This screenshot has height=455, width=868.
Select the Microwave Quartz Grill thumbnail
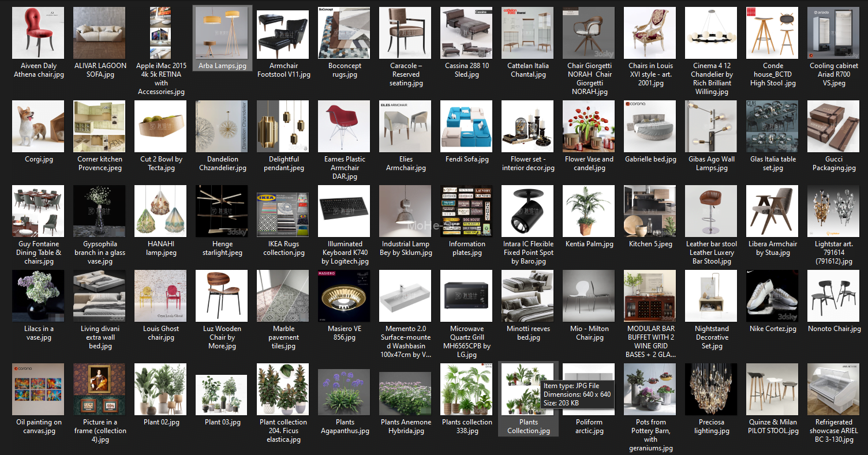(x=466, y=296)
